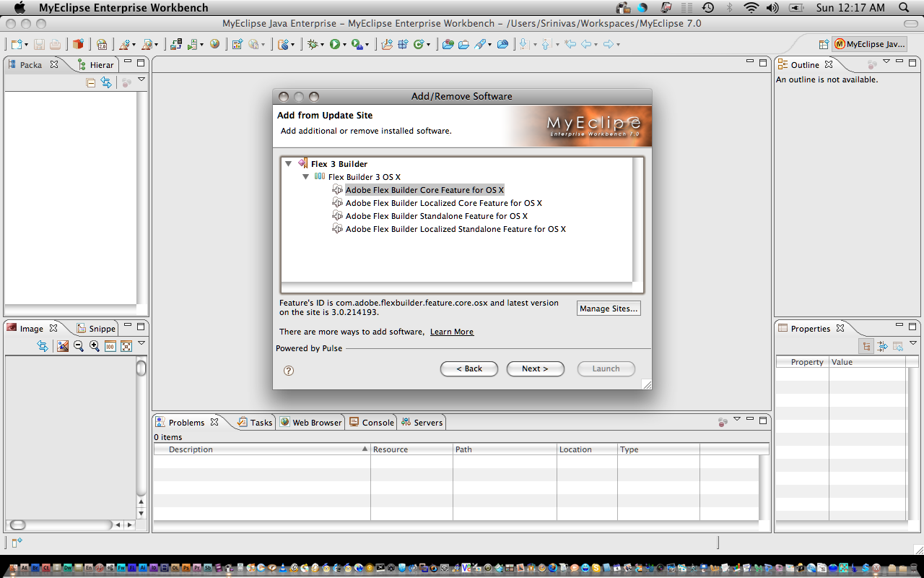Click the 100% actual size icon in Image panel
The image size is (924, 578).
110,346
